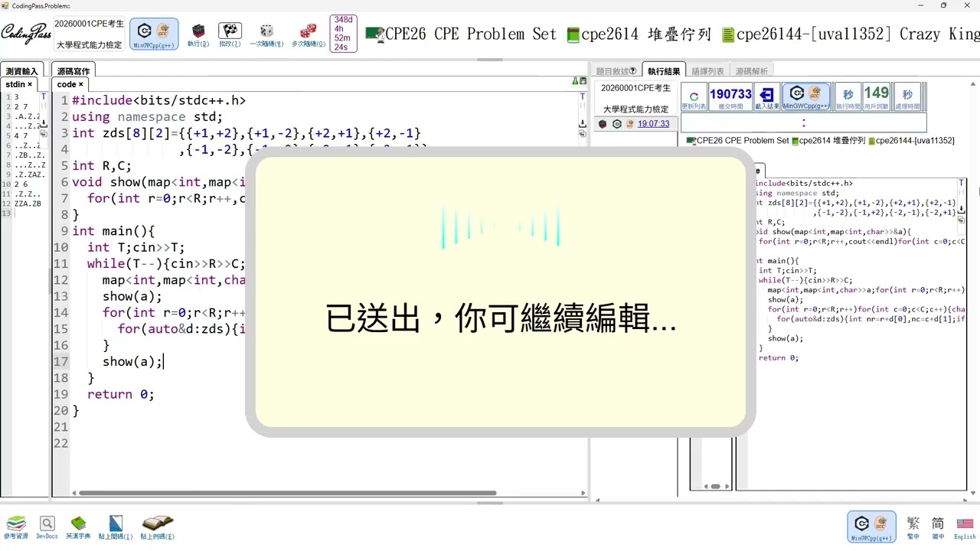Click the 批改 checkered flag icon
The height and width of the screenshot is (551, 980).
pyautogui.click(x=230, y=34)
